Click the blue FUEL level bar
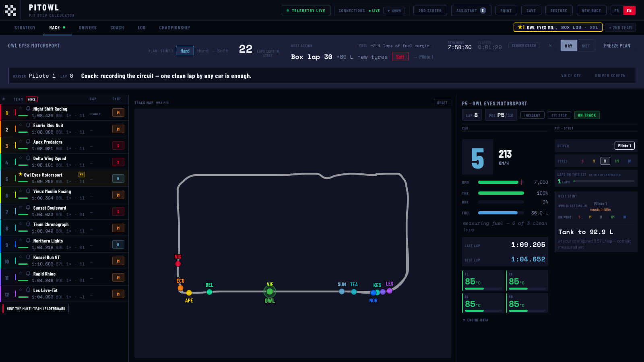 (501, 213)
